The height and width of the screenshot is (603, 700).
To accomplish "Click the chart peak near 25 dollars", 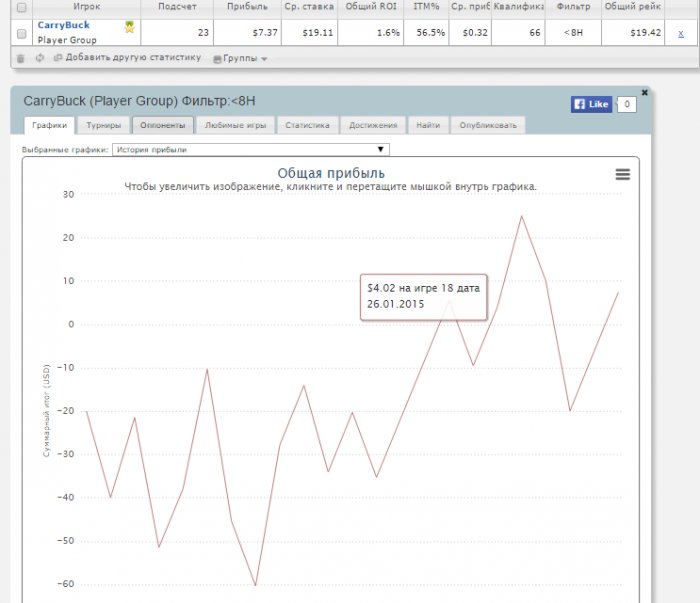I will [x=521, y=216].
